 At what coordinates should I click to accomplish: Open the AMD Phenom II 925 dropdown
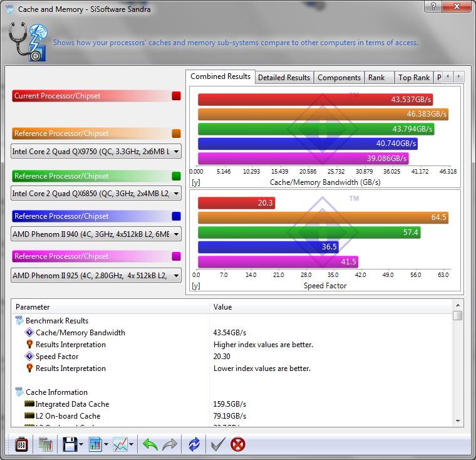96,275
